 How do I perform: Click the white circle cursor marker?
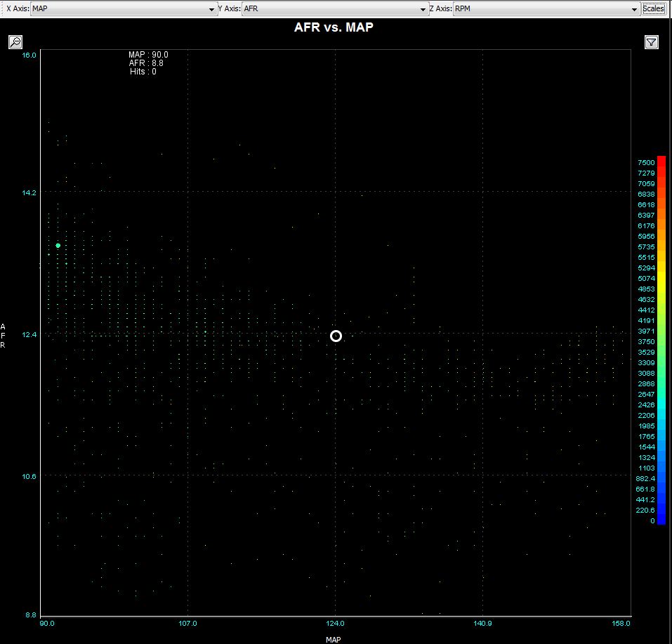coord(336,336)
